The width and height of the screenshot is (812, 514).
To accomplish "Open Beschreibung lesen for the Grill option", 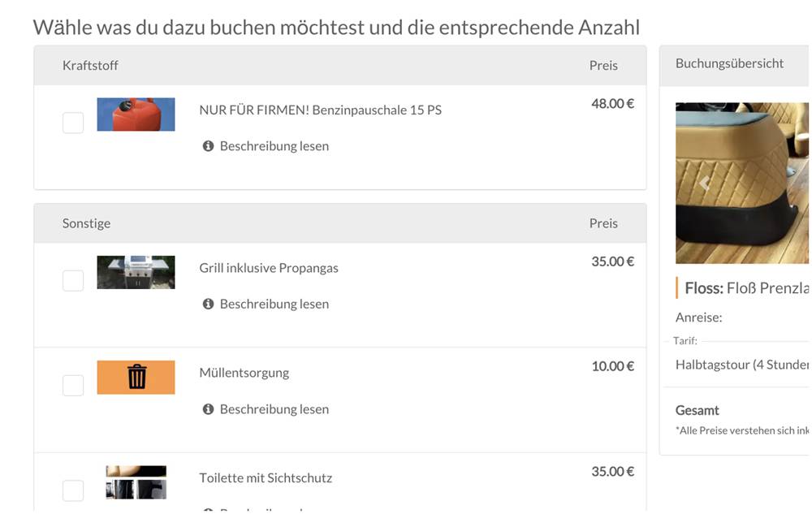I will pyautogui.click(x=274, y=303).
